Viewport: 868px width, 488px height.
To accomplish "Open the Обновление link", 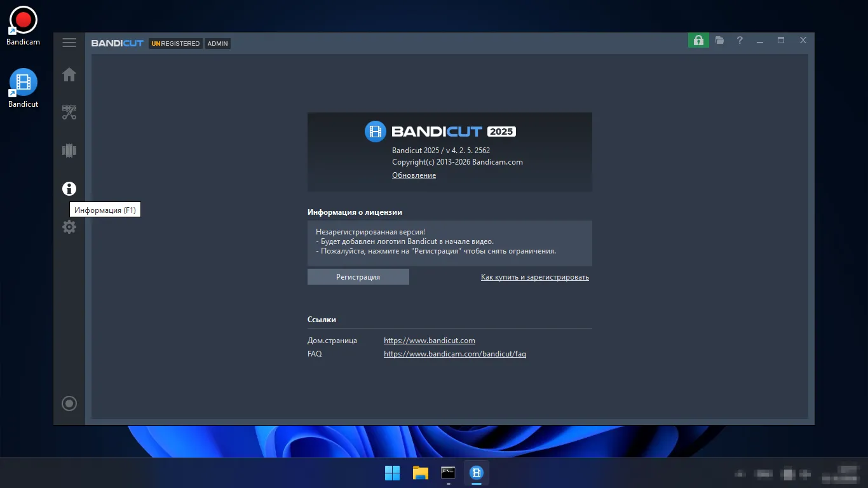I will tap(414, 175).
